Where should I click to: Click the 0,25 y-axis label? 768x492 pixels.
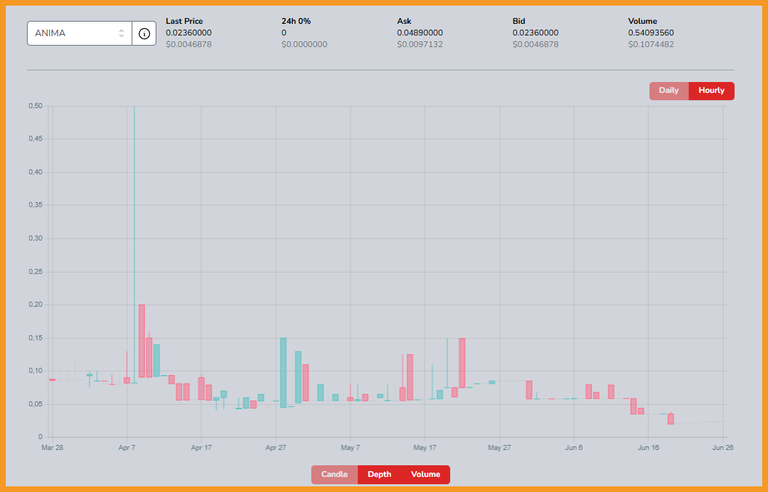(35, 271)
